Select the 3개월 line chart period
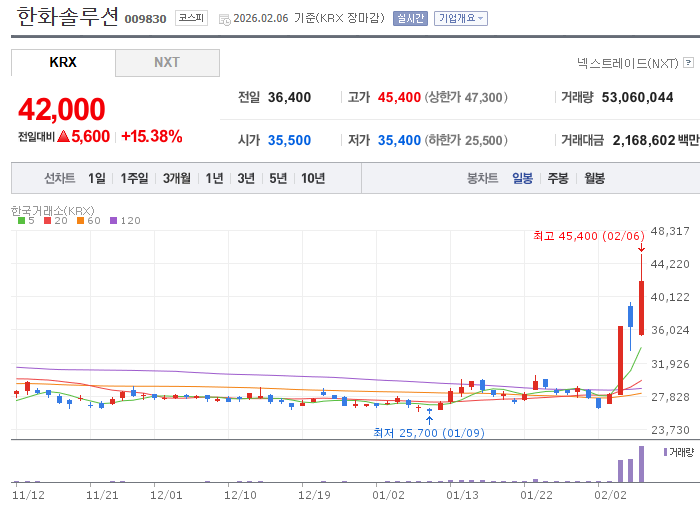The height and width of the screenshot is (509, 700). pyautogui.click(x=177, y=179)
